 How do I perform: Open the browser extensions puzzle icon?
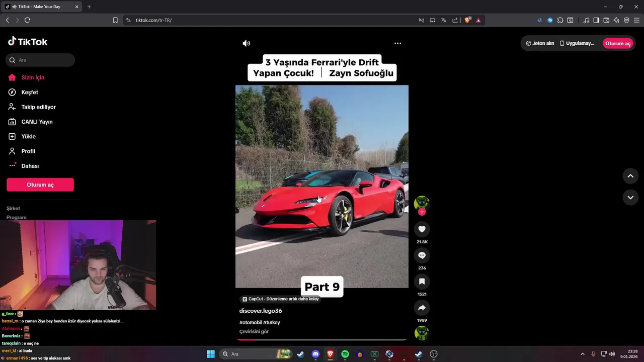[x=560, y=20]
